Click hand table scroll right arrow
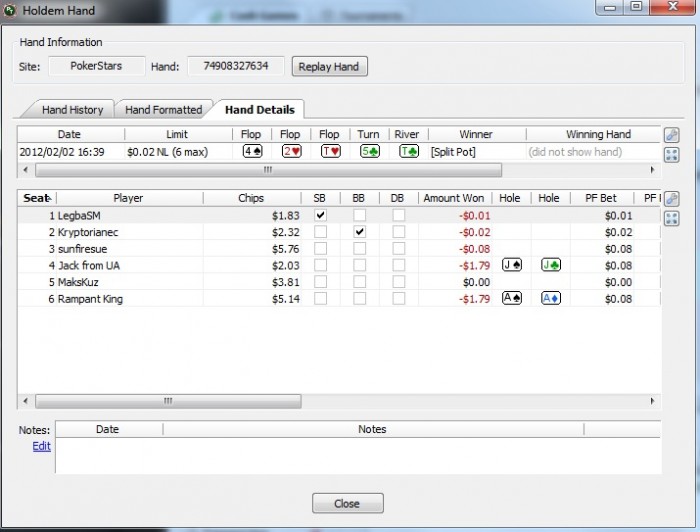Image resolution: width=700 pixels, height=532 pixels. 652,170
